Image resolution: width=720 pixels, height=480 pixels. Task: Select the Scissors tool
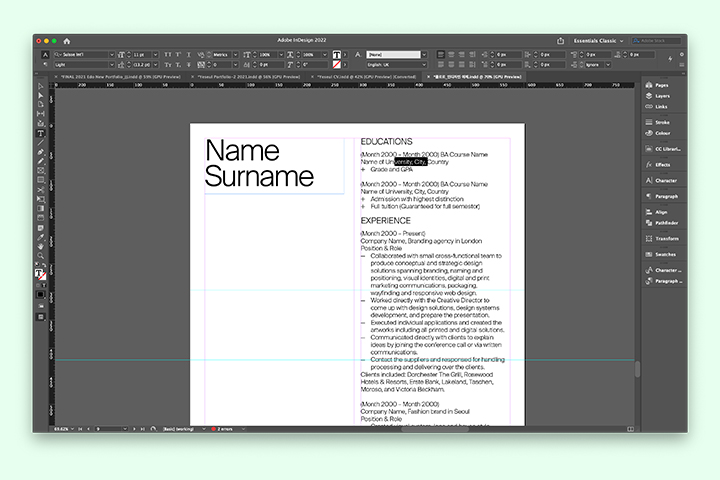(40, 190)
